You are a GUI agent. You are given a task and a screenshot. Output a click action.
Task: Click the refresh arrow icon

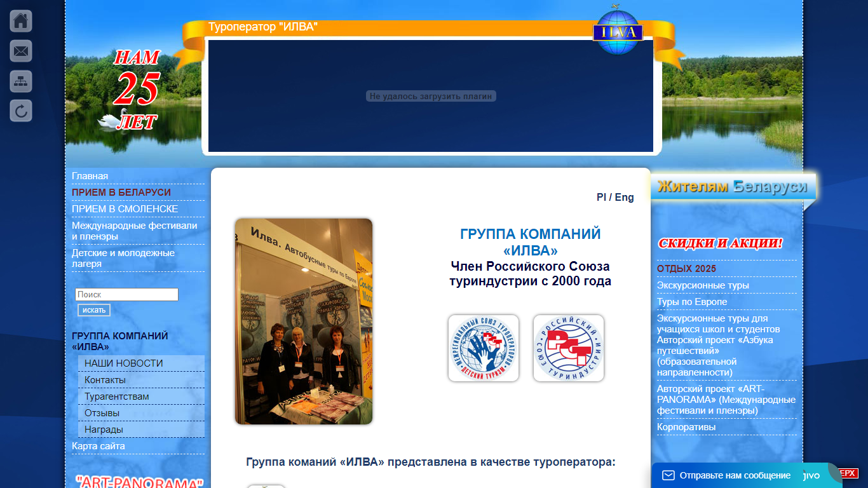21,111
